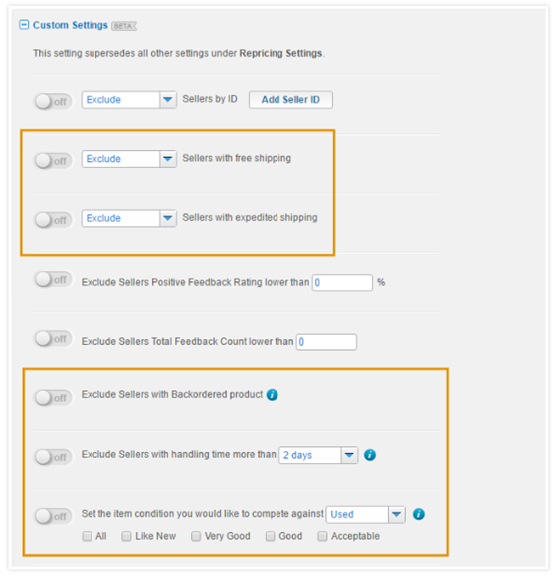Click info icon next to handling time dropdown

(x=370, y=455)
